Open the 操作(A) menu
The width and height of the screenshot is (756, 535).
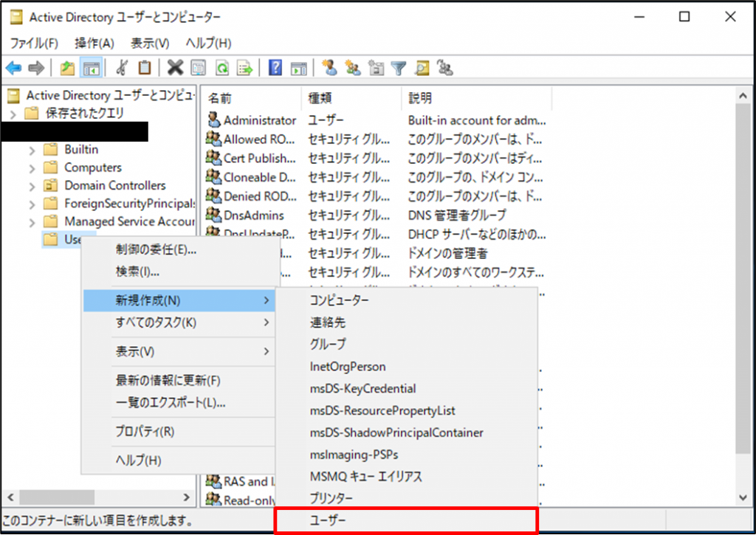click(x=94, y=44)
